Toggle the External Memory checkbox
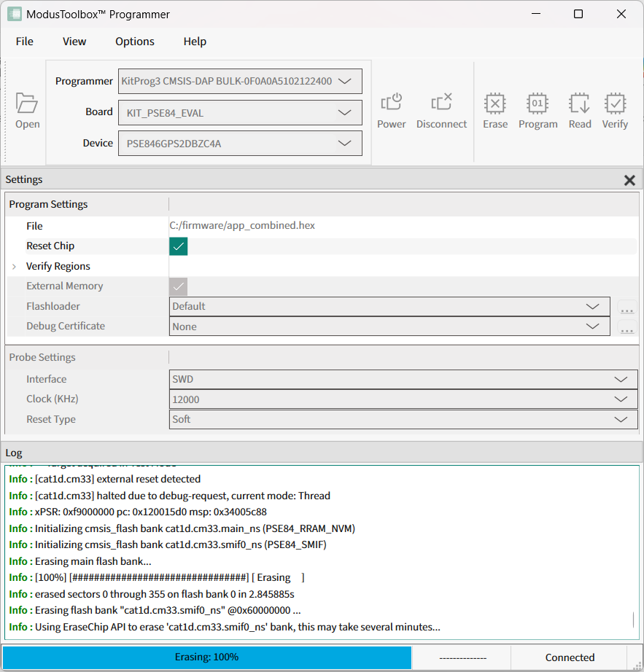The height and width of the screenshot is (672, 644). [178, 286]
